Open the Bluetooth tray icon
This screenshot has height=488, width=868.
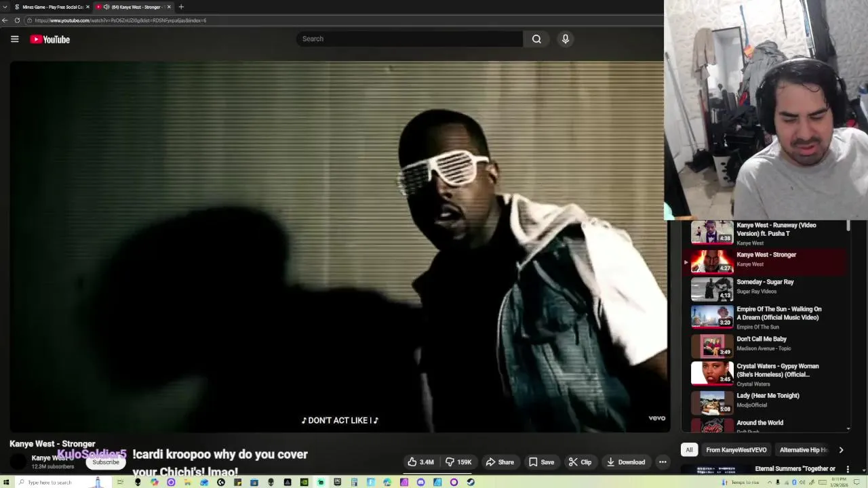pyautogui.click(x=795, y=483)
